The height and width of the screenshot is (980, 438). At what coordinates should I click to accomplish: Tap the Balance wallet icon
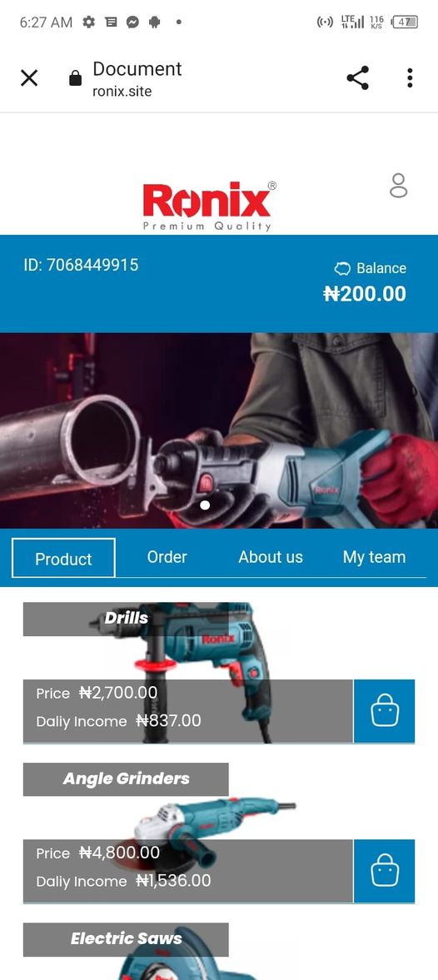tap(342, 269)
